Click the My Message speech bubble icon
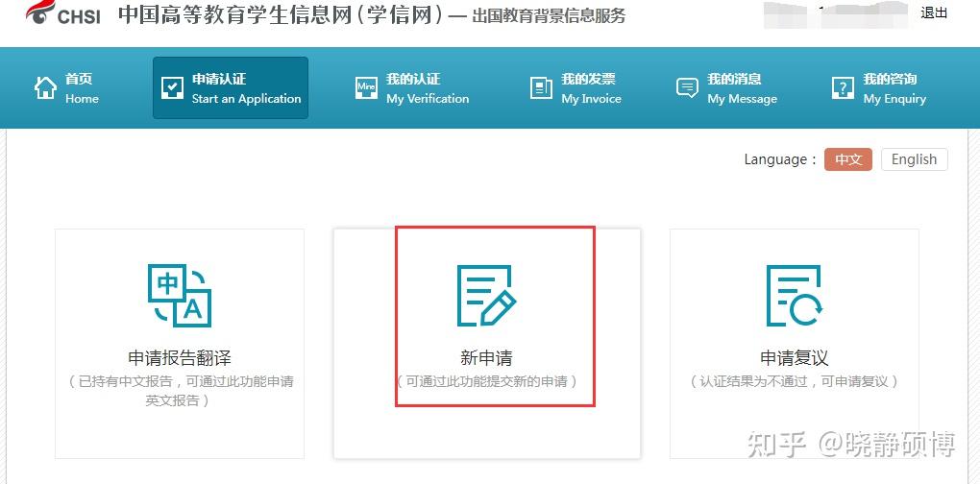 click(x=687, y=88)
